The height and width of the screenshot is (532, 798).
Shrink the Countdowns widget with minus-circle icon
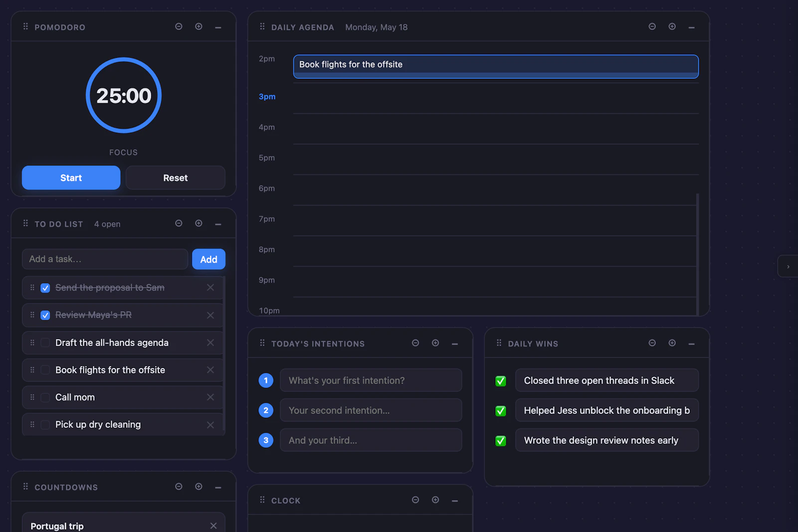[179, 487]
